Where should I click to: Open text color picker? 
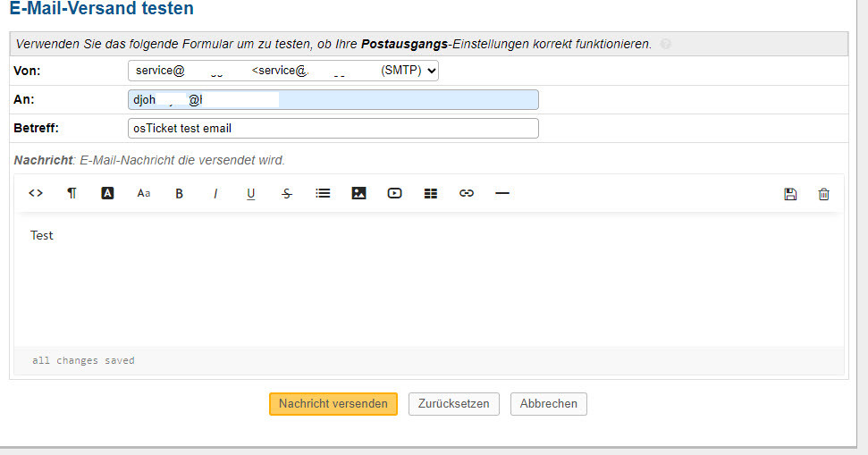(x=107, y=193)
